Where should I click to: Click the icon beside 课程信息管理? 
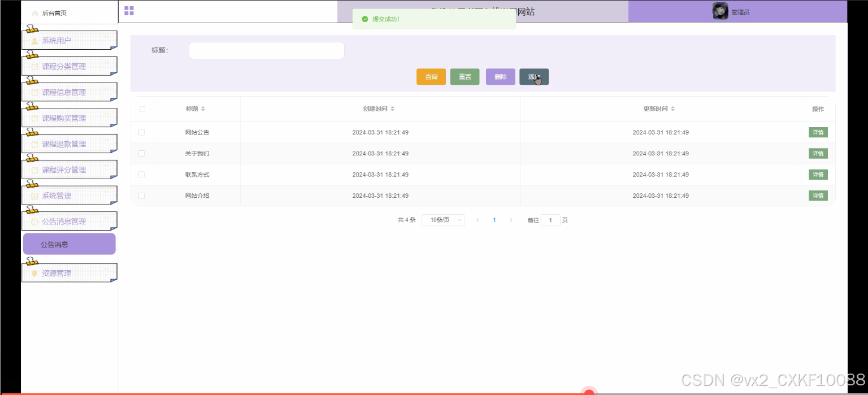[x=34, y=93]
